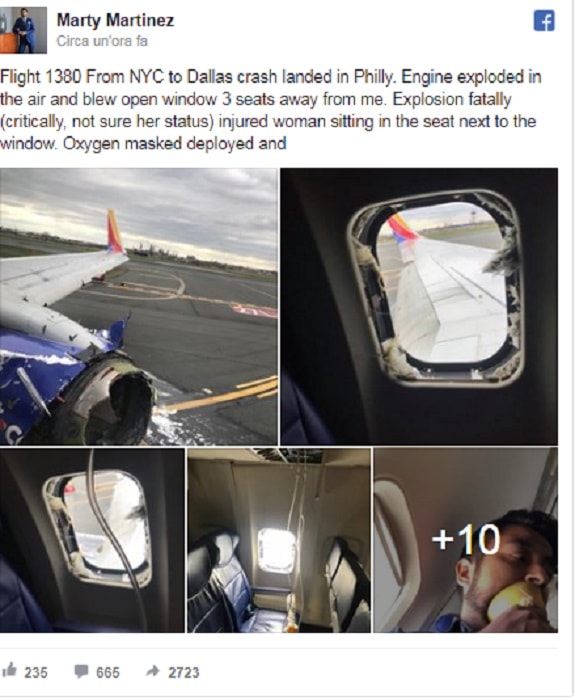Viewport: 575px width, 700px height.
Task: Click the Southwest tail winglet in first photo
Action: click(x=115, y=231)
